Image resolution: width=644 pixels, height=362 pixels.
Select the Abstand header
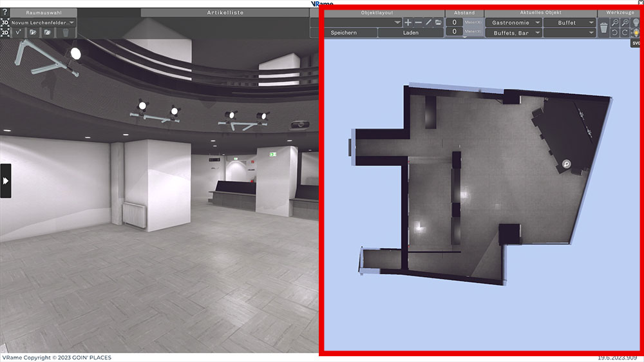click(464, 13)
